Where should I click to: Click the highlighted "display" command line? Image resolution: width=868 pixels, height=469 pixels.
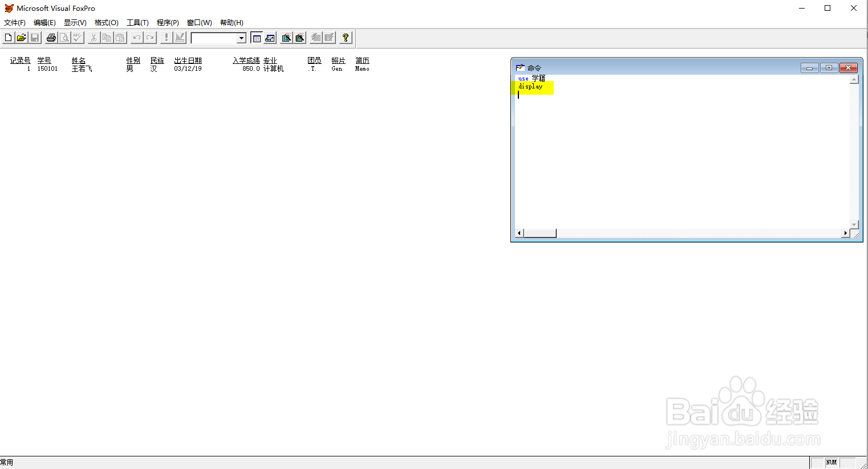point(530,87)
